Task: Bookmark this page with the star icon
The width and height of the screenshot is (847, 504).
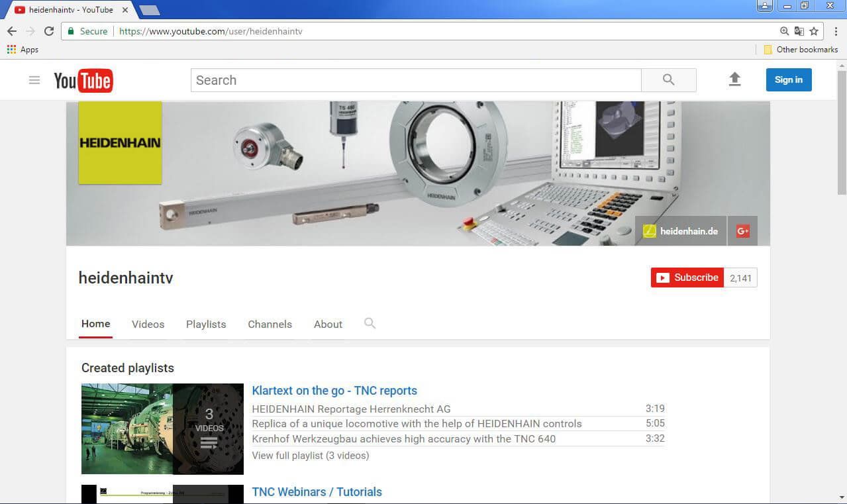Action: (x=814, y=31)
